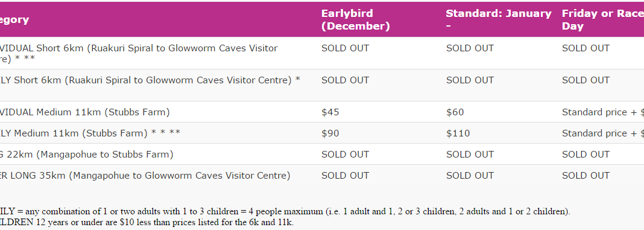Image resolution: width=644 pixels, height=230 pixels.
Task: Click the $60 standard price
Action: coord(455,112)
